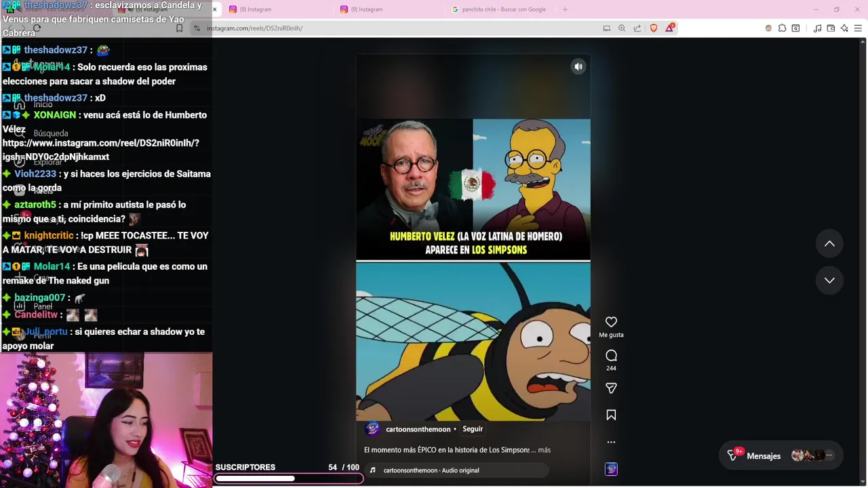
Task: Mute the reel audio with speaker icon
Action: point(578,66)
